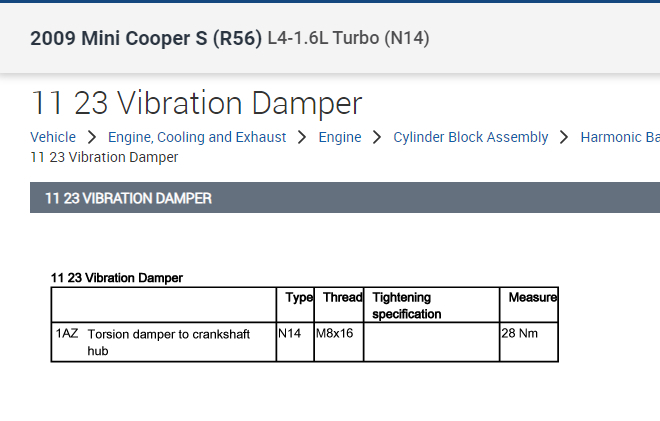Click the chevron after Engine, Cooling and Exhaust

coord(302,137)
